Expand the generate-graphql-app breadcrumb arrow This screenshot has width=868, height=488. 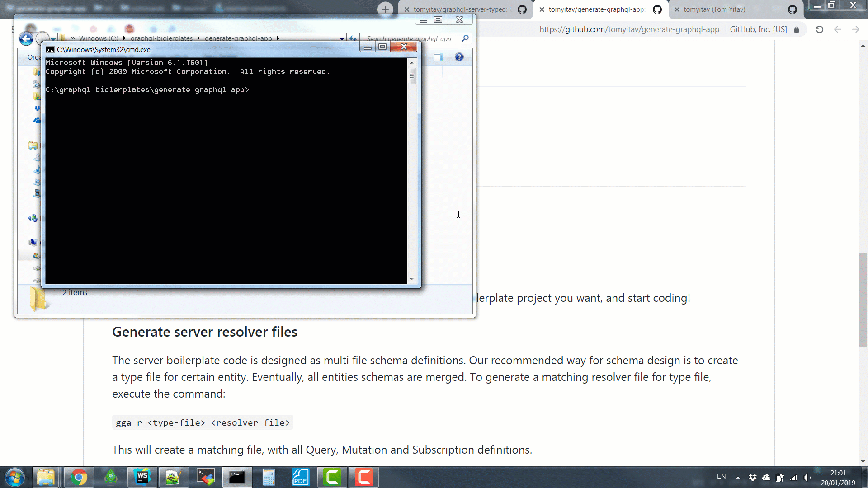point(278,38)
